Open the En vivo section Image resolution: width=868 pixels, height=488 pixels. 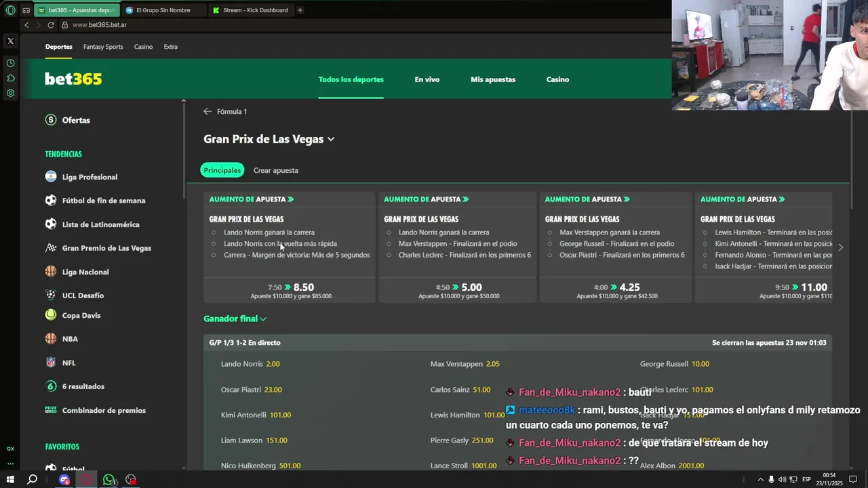tap(427, 79)
